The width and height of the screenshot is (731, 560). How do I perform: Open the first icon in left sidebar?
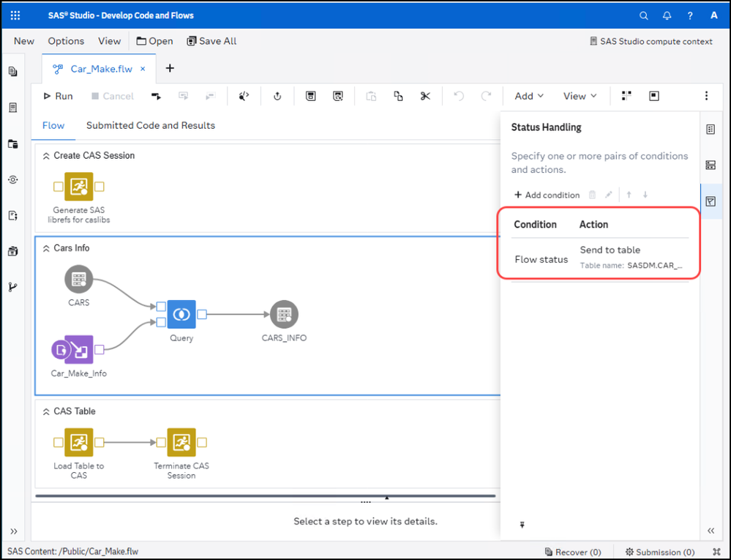[13, 71]
